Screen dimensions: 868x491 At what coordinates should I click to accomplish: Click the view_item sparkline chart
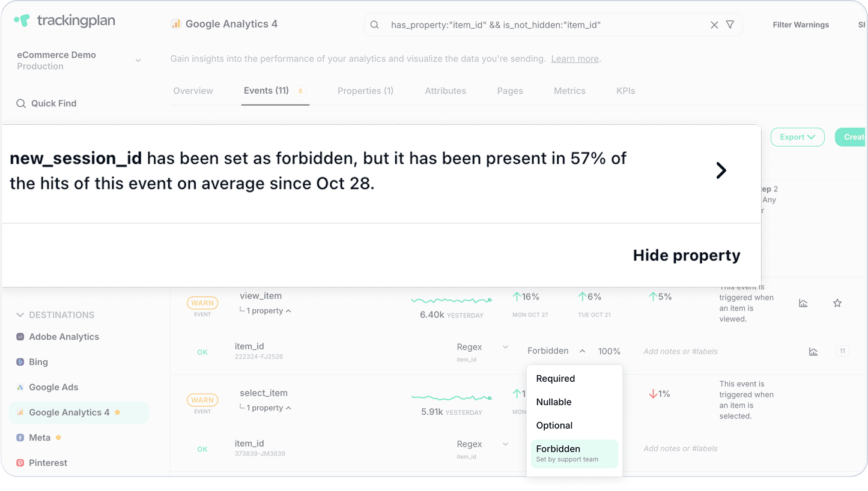(452, 300)
